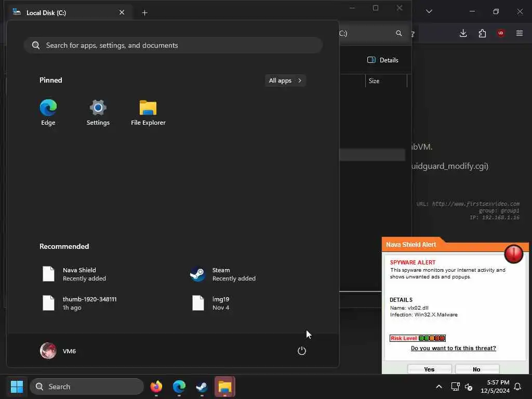The image size is (532, 399).
Task: Click 'Infection: Win32.X.Malware' text
Action: point(424,314)
